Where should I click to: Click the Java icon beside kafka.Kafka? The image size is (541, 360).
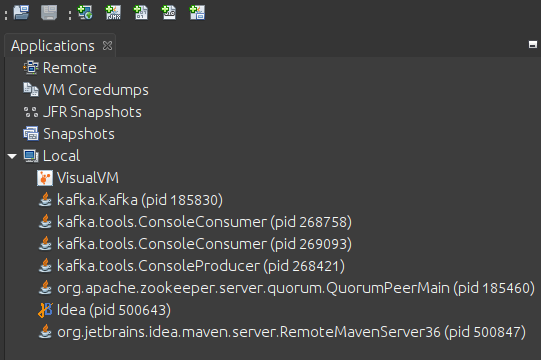(x=45, y=200)
